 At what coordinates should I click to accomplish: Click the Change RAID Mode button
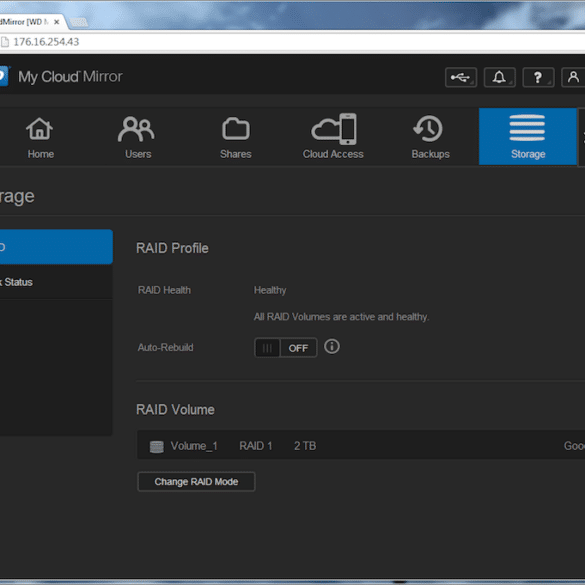[x=196, y=482]
